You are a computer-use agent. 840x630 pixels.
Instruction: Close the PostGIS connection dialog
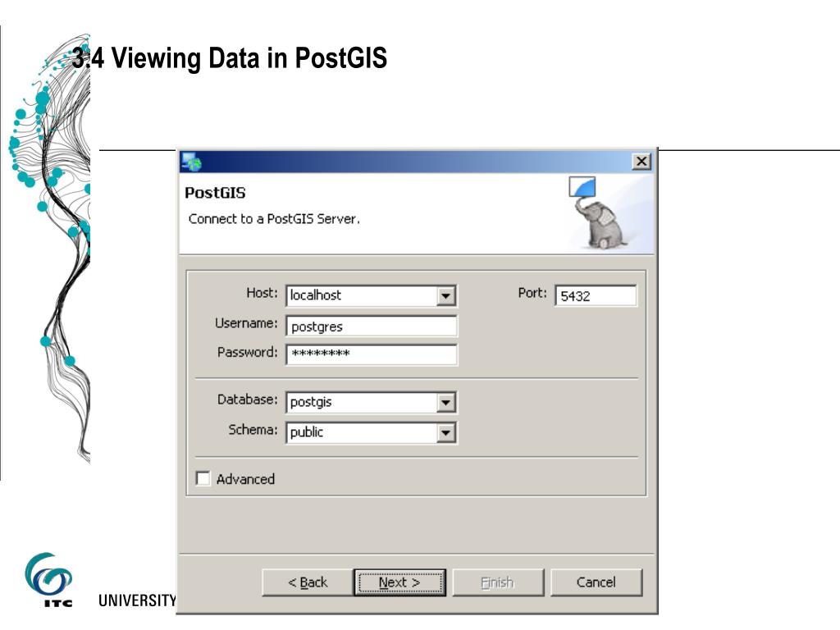point(641,162)
